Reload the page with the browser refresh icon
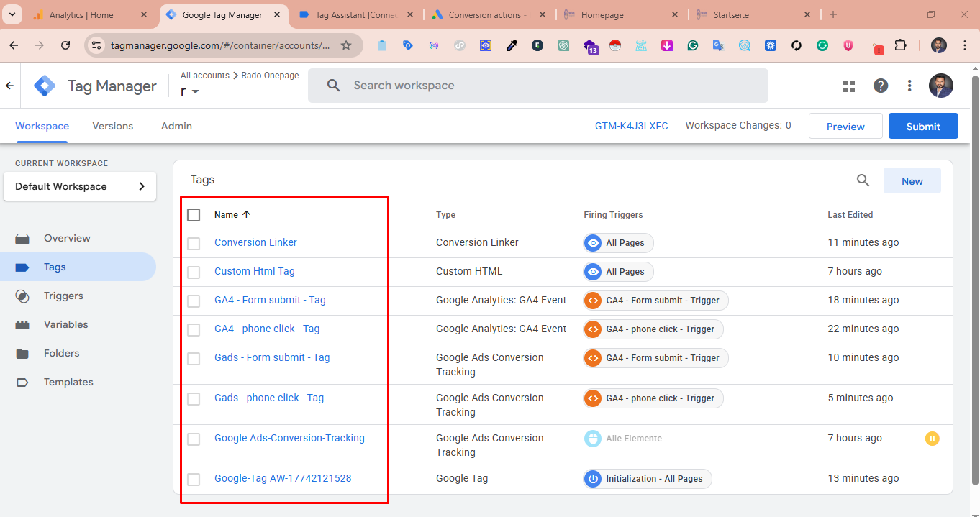The image size is (980, 517). (65, 45)
